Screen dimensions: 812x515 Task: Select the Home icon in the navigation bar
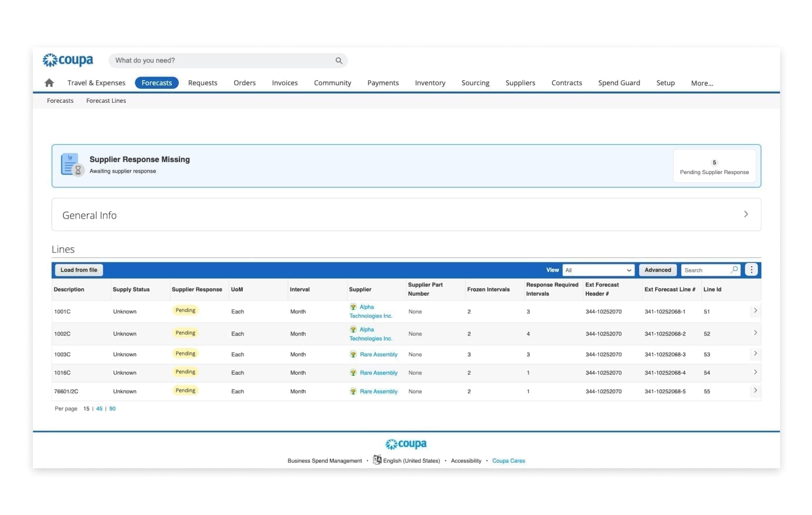click(x=49, y=82)
